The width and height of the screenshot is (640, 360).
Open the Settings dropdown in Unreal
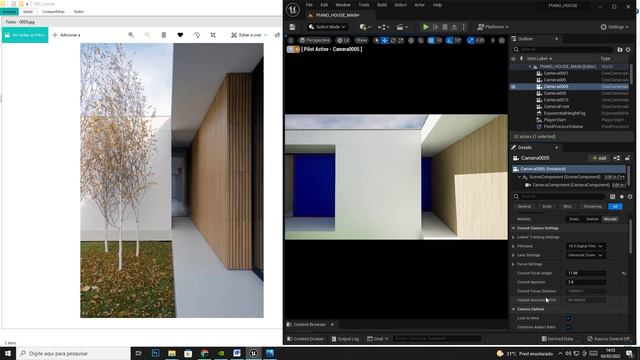(614, 27)
